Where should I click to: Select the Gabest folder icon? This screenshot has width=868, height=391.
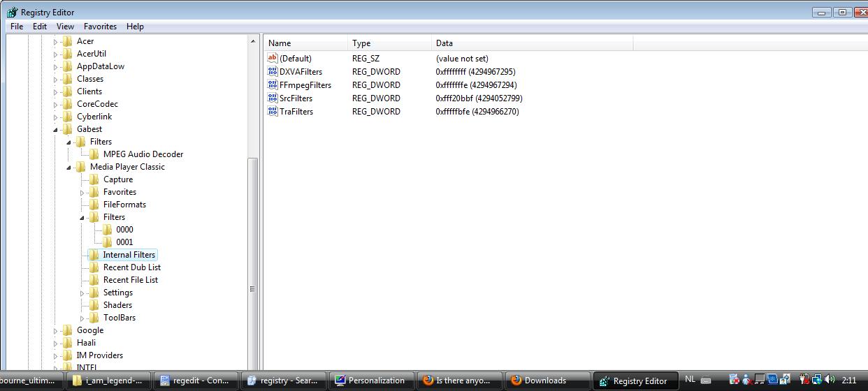(x=67, y=129)
